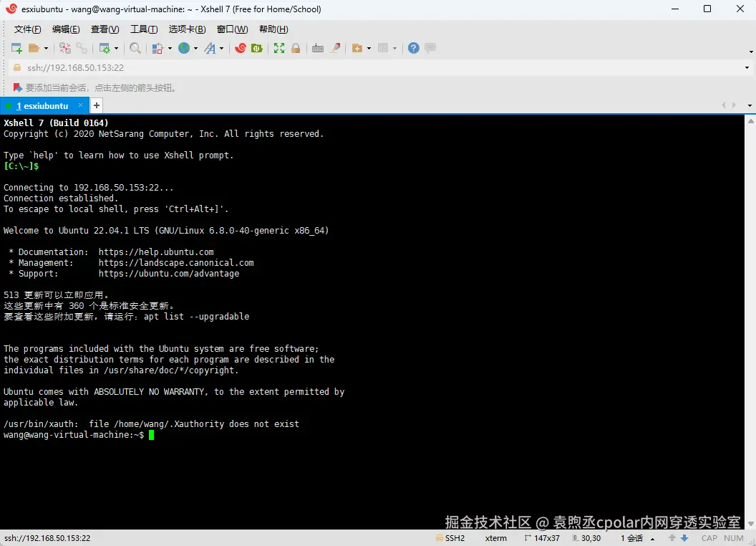Click the folder with plus icon

357,48
